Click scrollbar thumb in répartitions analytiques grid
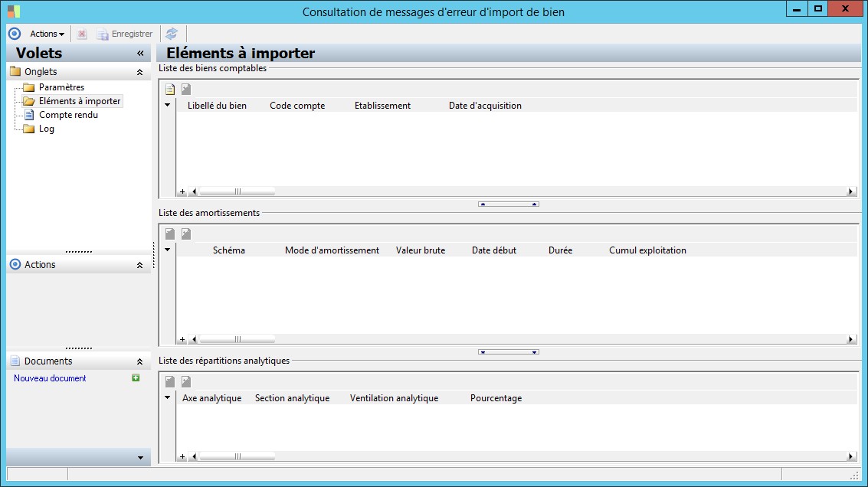Viewport: 868px width, 487px height. [237, 456]
